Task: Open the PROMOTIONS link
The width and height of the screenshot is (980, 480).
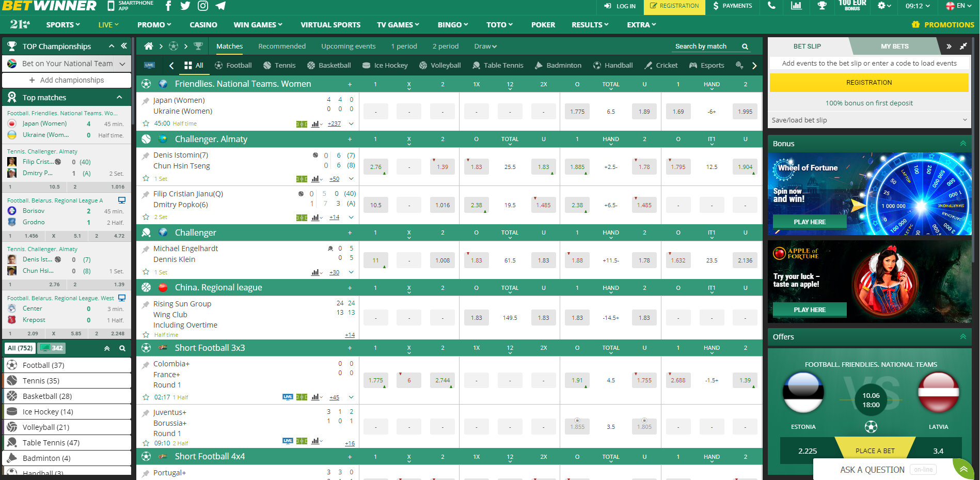Action: [943, 25]
